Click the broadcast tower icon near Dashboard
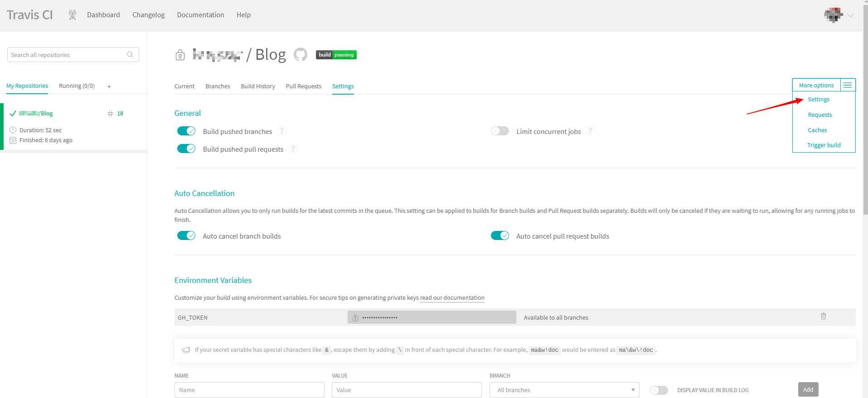The height and width of the screenshot is (398, 868). pos(73,15)
